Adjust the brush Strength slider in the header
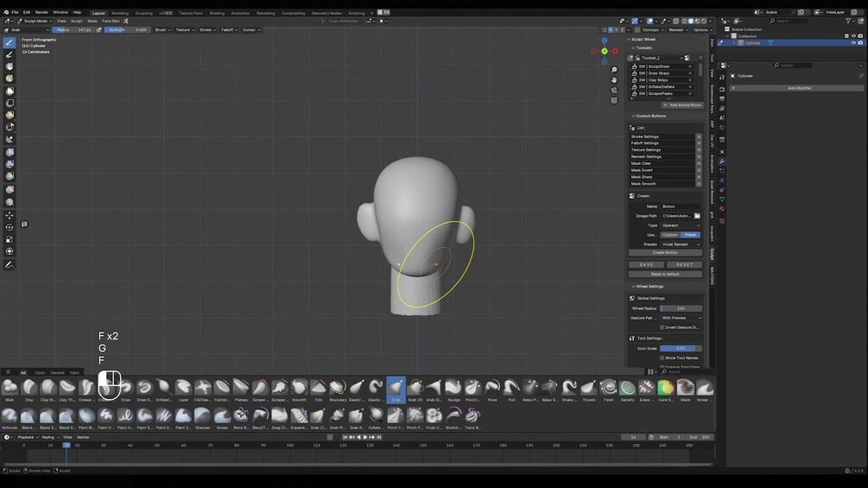The height and width of the screenshot is (488, 868). tap(125, 30)
